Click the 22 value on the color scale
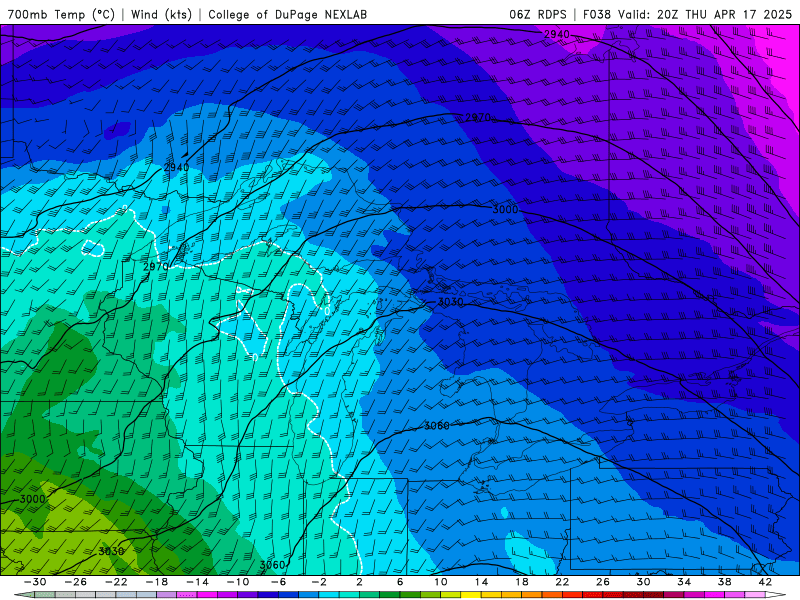The width and height of the screenshot is (800, 600). point(562,582)
